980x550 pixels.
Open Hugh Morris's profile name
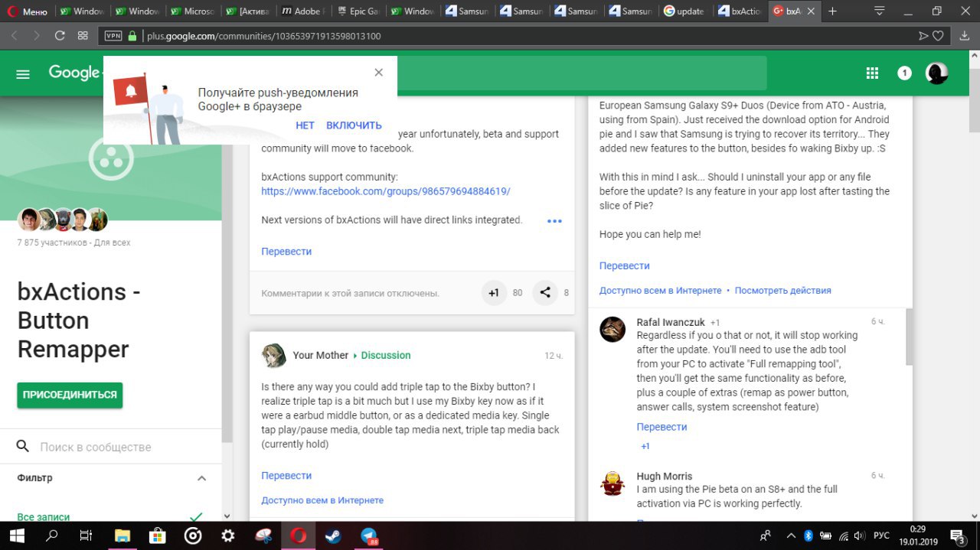pos(665,476)
